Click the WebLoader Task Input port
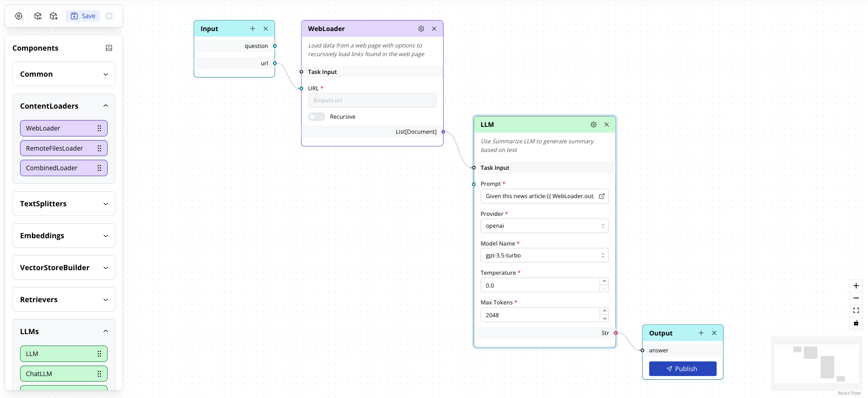 point(301,72)
